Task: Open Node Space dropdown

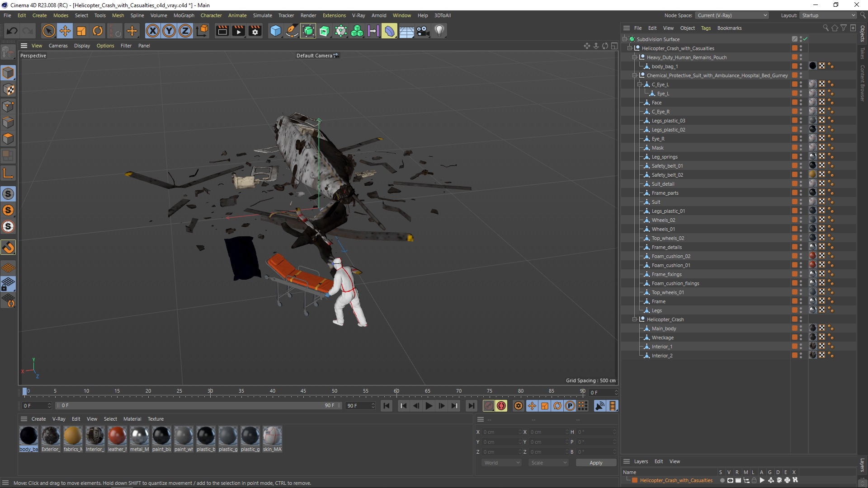Action: point(732,15)
